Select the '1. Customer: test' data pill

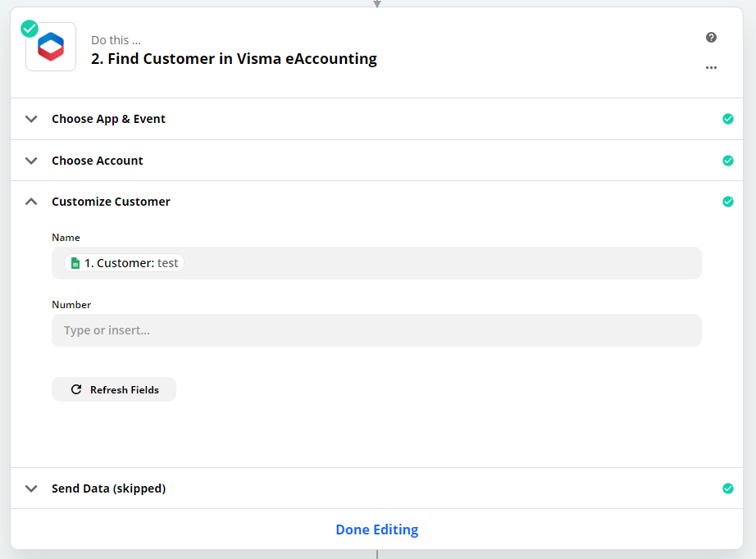(124, 263)
